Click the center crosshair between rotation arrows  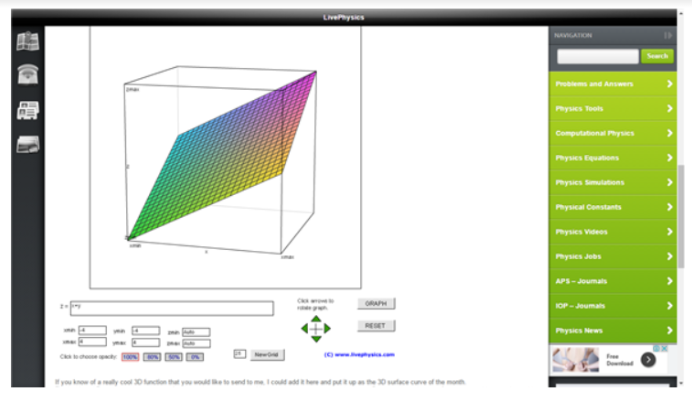(316, 329)
